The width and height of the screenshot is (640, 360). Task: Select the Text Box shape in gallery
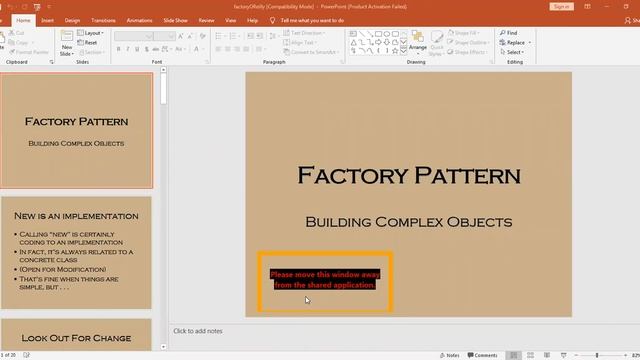point(353,34)
